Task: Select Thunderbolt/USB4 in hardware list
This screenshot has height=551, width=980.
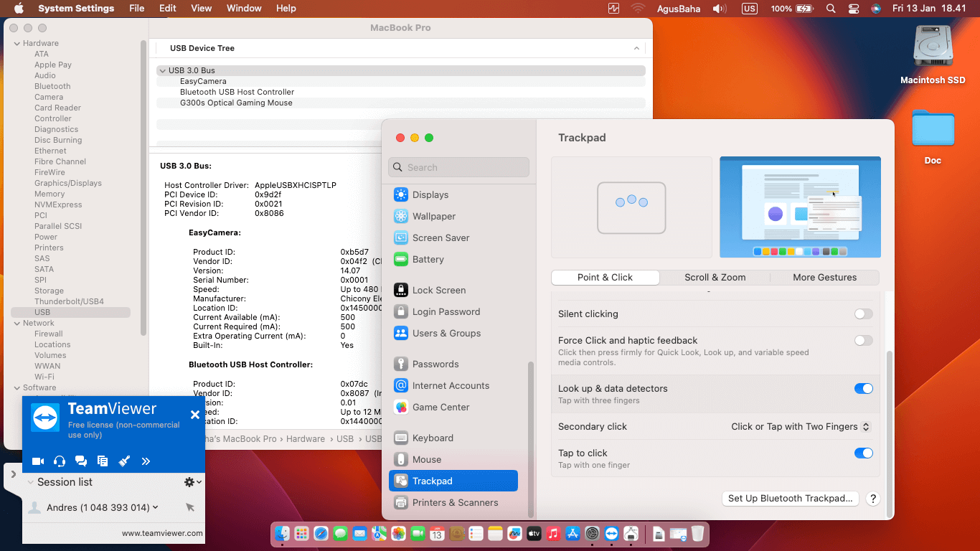Action: coord(69,301)
